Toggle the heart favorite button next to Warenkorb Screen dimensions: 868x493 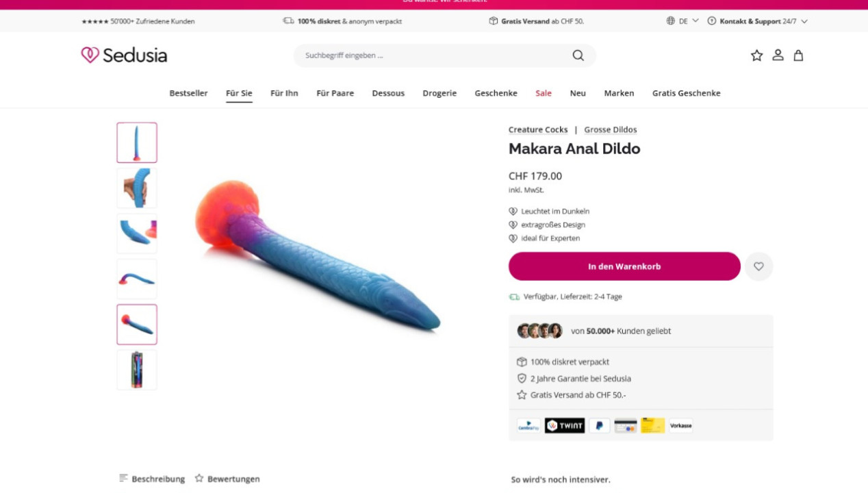[x=758, y=266]
